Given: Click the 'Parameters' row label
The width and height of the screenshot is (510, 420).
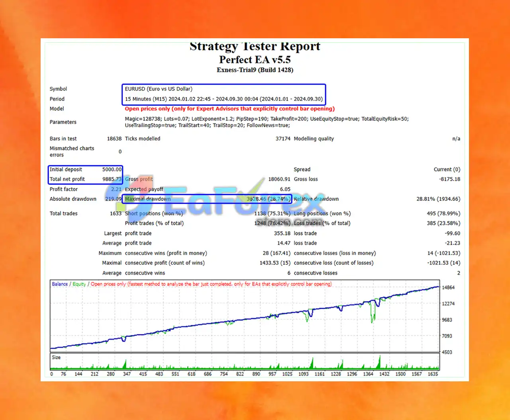Looking at the screenshot, I should (63, 122).
